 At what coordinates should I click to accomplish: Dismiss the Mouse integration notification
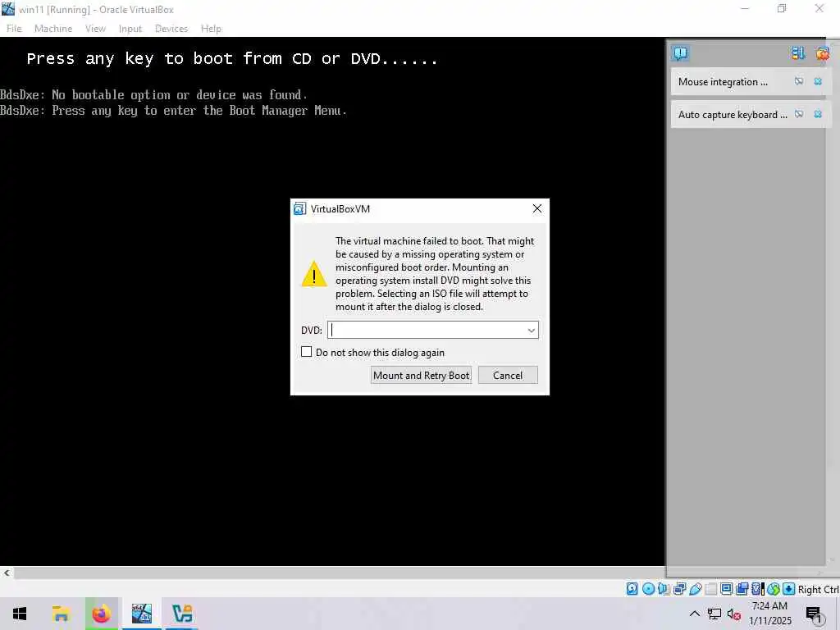click(x=818, y=81)
